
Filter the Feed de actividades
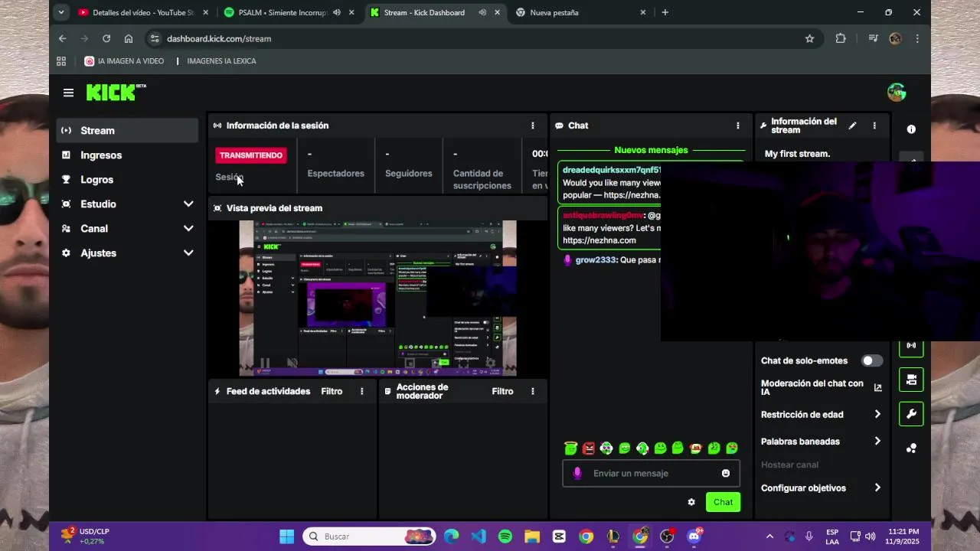(332, 391)
